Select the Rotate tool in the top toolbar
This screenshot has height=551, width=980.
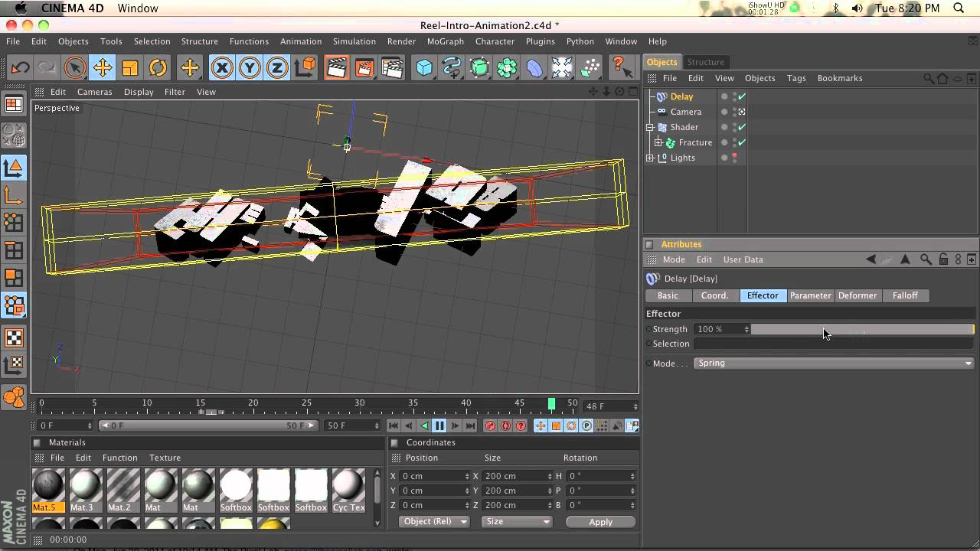tap(158, 68)
